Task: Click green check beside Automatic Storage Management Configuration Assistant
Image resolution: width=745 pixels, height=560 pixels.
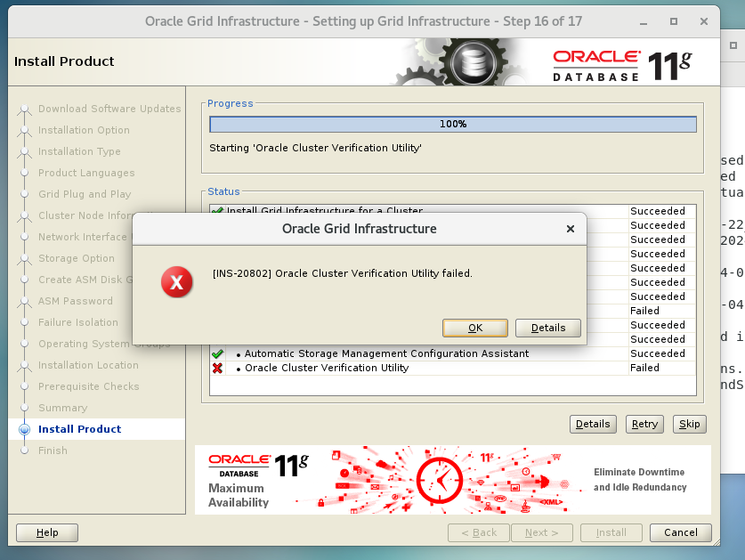Action: coord(217,353)
